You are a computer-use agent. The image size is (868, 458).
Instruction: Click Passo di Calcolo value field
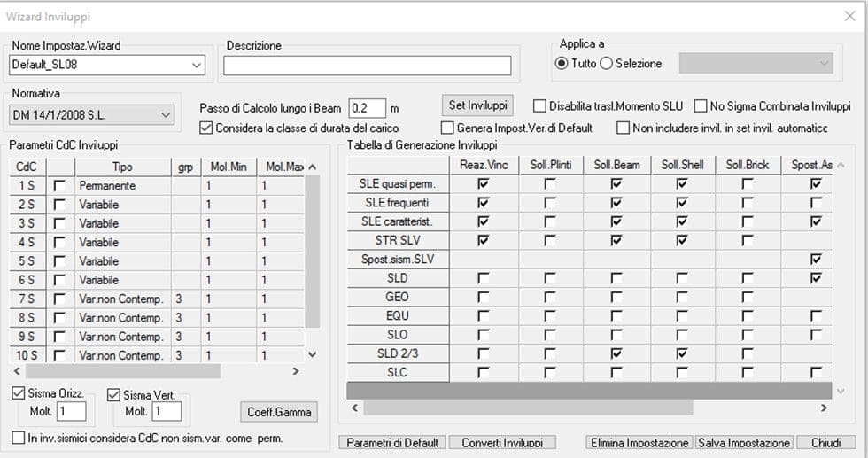click(367, 107)
